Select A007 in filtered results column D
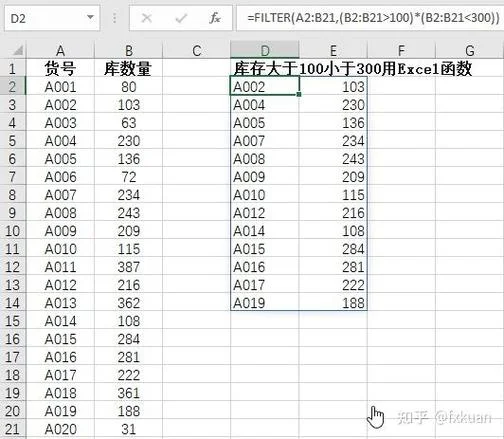The image size is (504, 439). [265, 141]
